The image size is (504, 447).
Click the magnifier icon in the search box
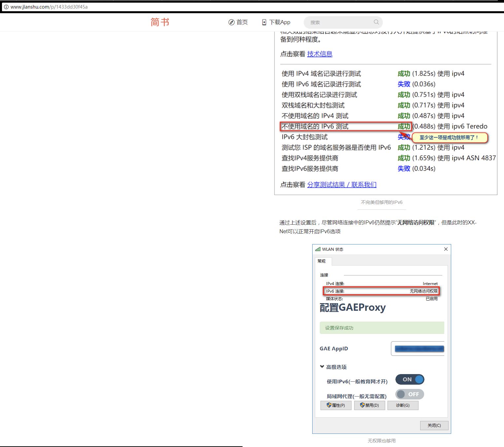click(x=376, y=22)
